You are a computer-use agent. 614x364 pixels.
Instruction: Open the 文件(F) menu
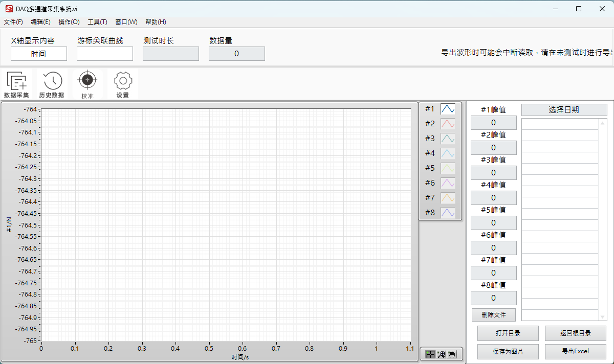click(13, 22)
